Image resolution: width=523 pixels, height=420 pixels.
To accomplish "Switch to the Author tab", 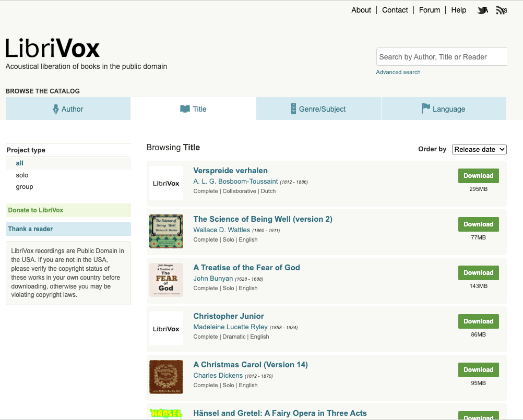I will (x=68, y=109).
